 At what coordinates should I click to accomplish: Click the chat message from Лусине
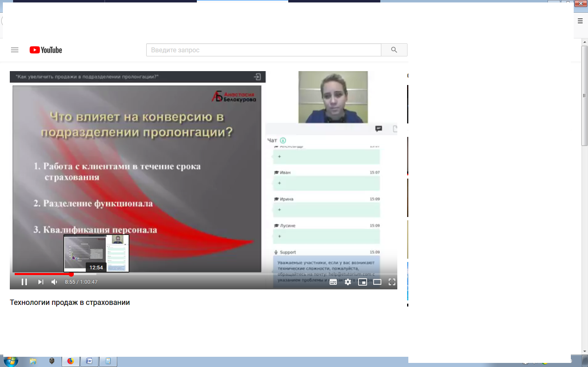[x=327, y=236]
